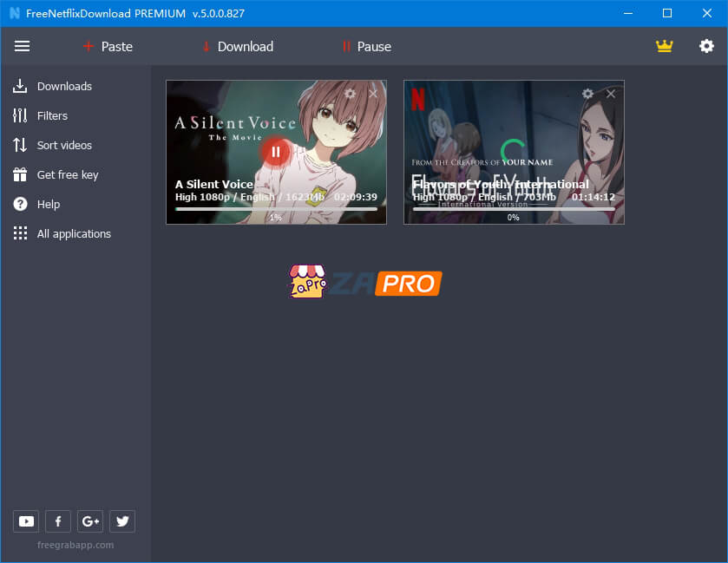Open settings for A Silent Voice download
728x563 pixels.
pyautogui.click(x=350, y=93)
